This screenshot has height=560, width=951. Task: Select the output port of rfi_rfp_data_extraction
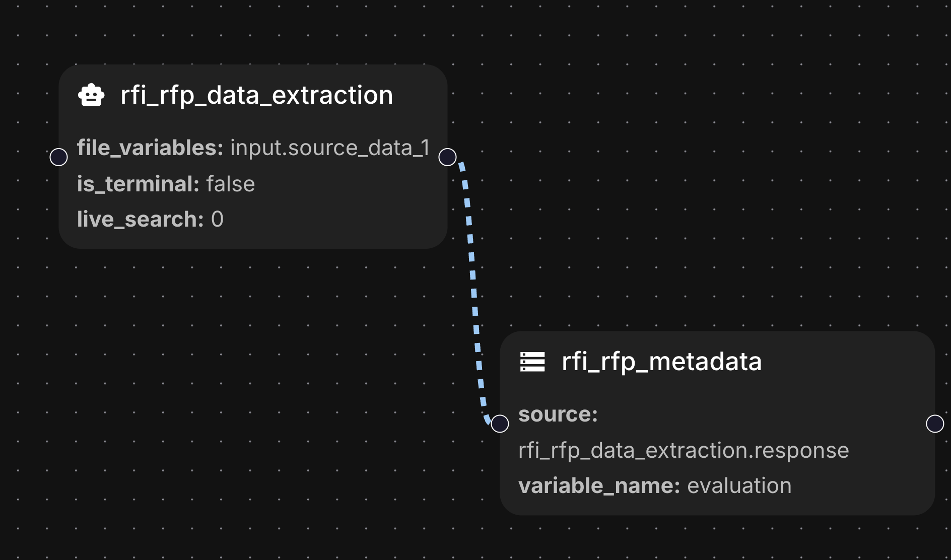point(446,157)
